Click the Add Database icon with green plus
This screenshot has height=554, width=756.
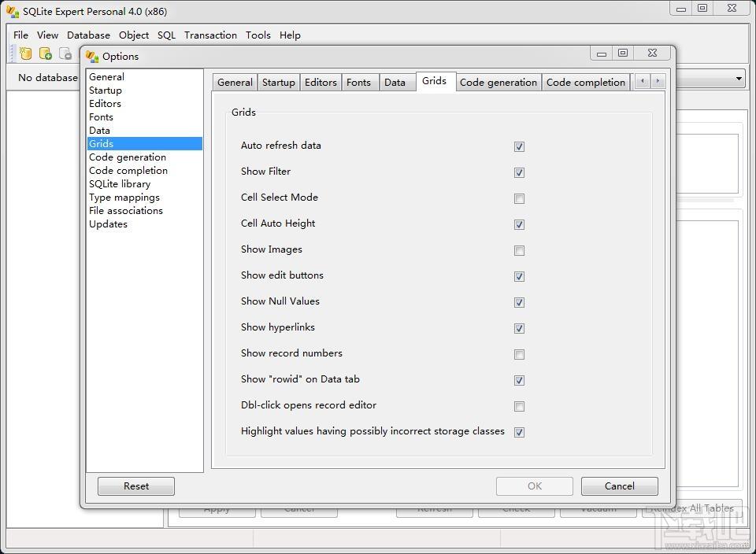click(x=46, y=54)
